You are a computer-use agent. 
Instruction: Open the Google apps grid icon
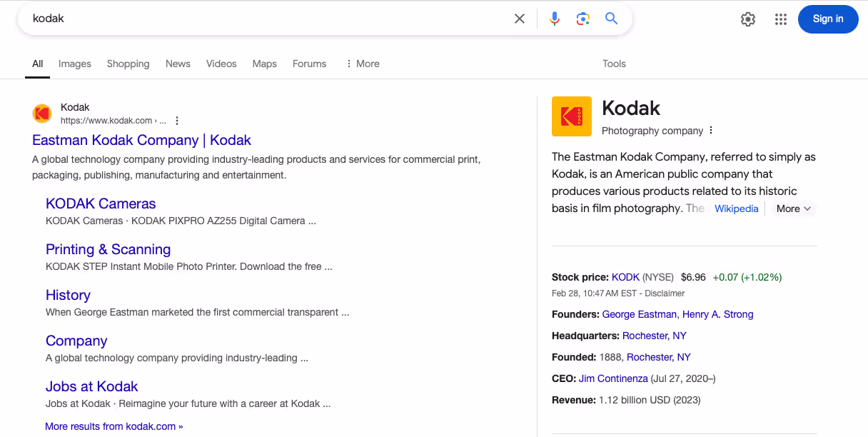(x=781, y=19)
